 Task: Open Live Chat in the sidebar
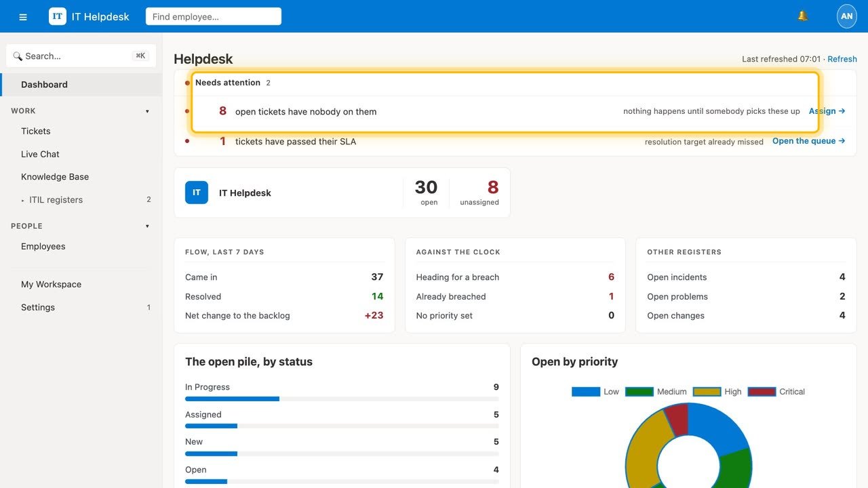81,155
